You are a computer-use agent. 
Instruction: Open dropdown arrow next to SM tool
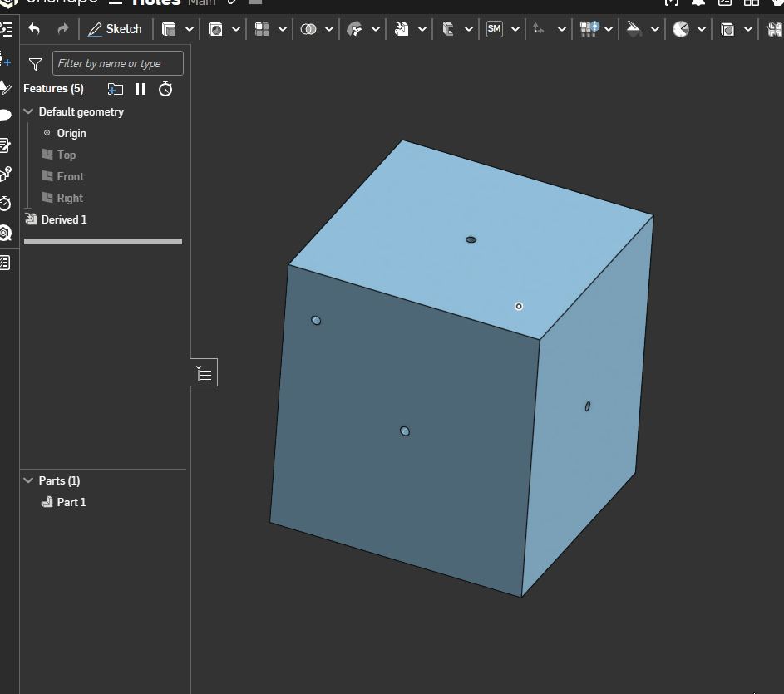pyautogui.click(x=515, y=29)
